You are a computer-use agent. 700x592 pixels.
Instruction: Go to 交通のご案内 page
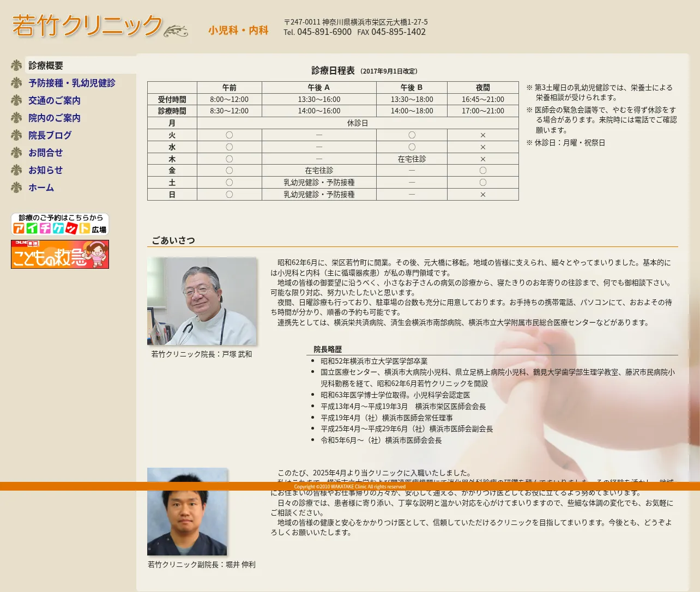(x=55, y=100)
